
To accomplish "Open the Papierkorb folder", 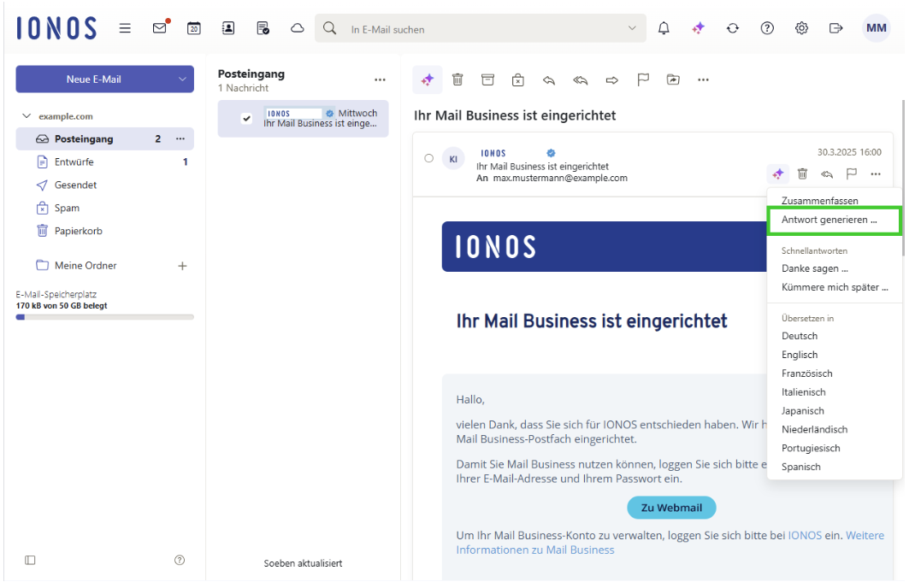I will [105, 231].
